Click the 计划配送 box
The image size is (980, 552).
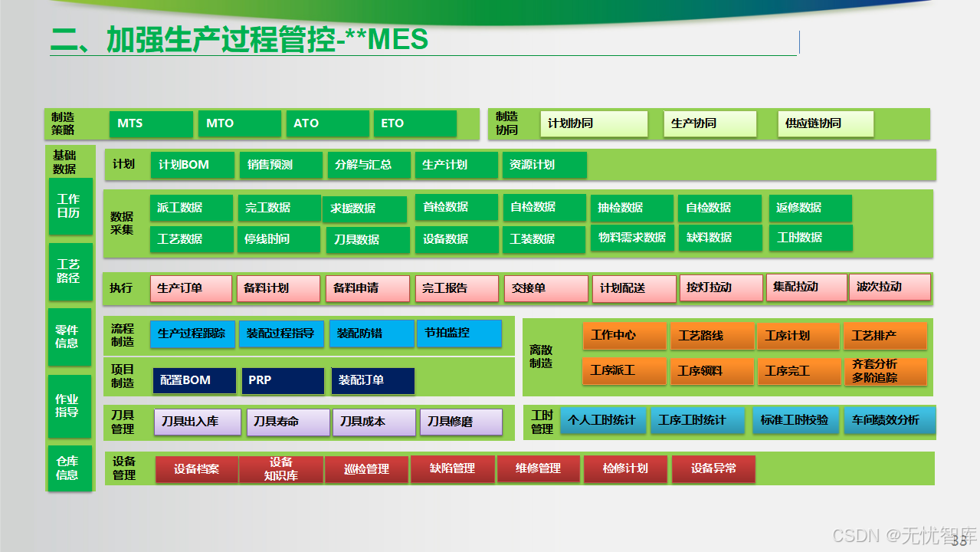pos(634,288)
